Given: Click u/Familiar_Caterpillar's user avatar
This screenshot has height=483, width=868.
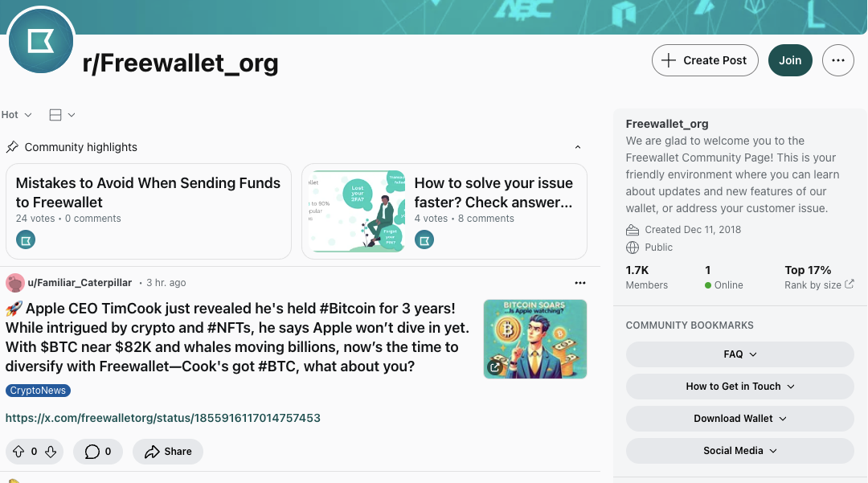Looking at the screenshot, I should tap(14, 283).
